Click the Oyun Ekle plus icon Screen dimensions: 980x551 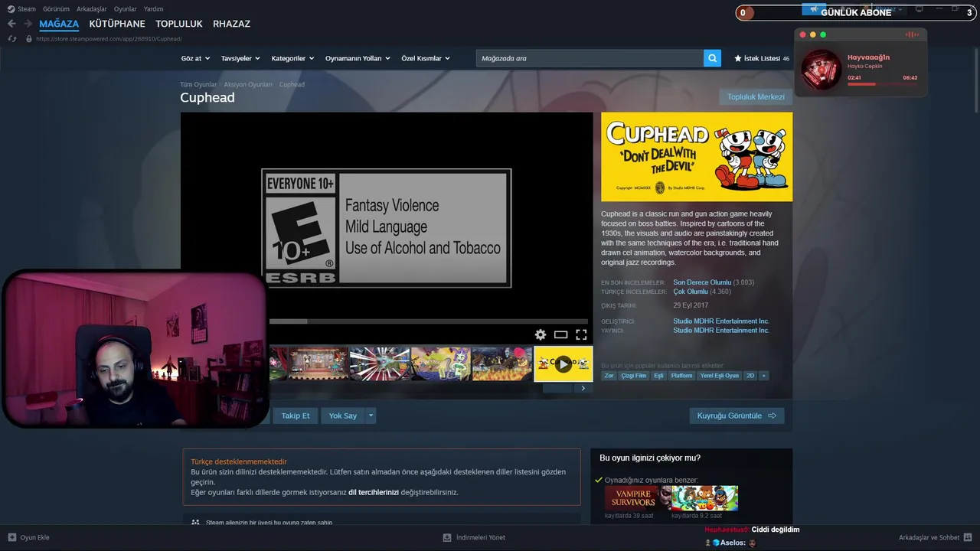(11, 537)
